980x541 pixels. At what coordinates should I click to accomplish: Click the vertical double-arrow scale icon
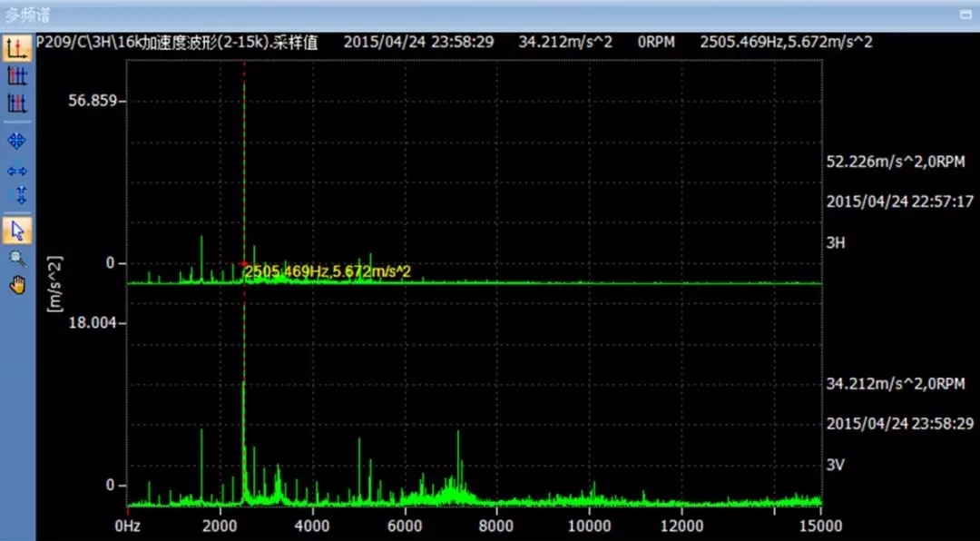[17, 194]
